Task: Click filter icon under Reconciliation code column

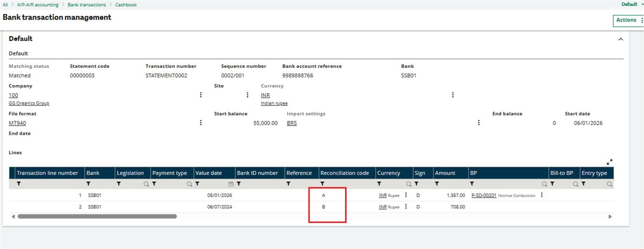Action: (x=322, y=184)
